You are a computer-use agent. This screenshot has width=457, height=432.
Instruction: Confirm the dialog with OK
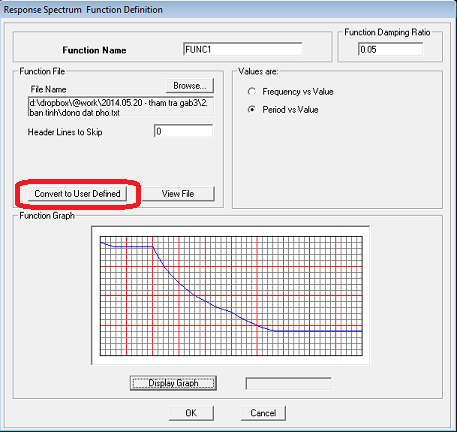(191, 413)
